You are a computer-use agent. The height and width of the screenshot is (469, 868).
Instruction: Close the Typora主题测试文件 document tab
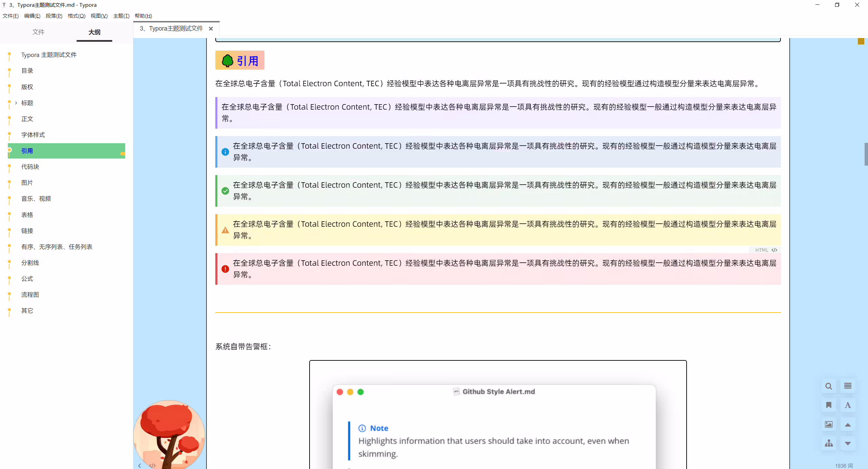click(x=211, y=29)
